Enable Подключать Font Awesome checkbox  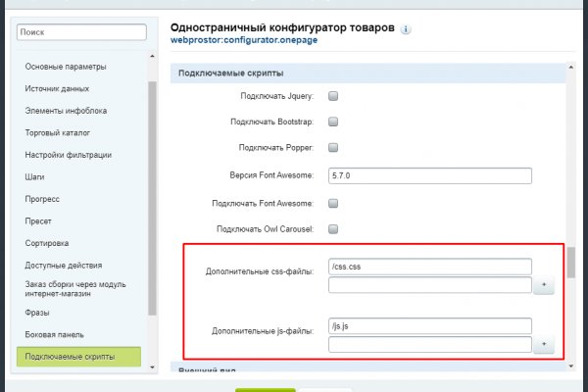pyautogui.click(x=333, y=203)
